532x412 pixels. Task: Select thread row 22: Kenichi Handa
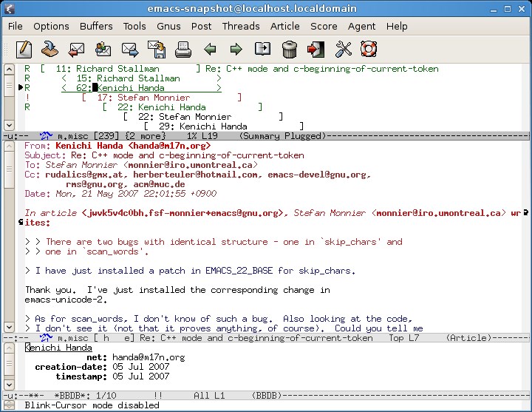click(x=143, y=107)
